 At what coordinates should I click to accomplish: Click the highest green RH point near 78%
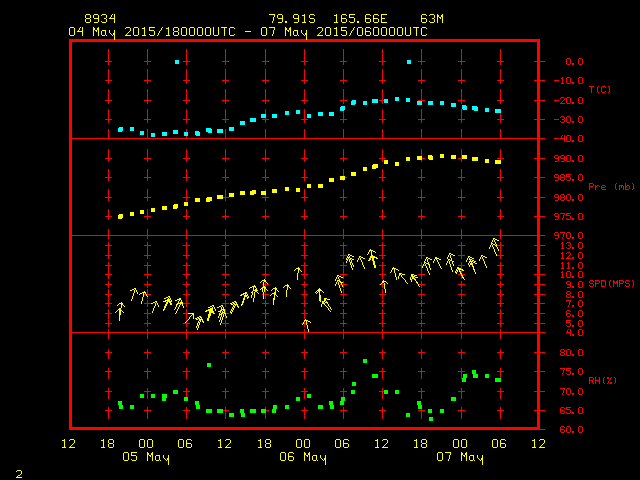pos(365,361)
